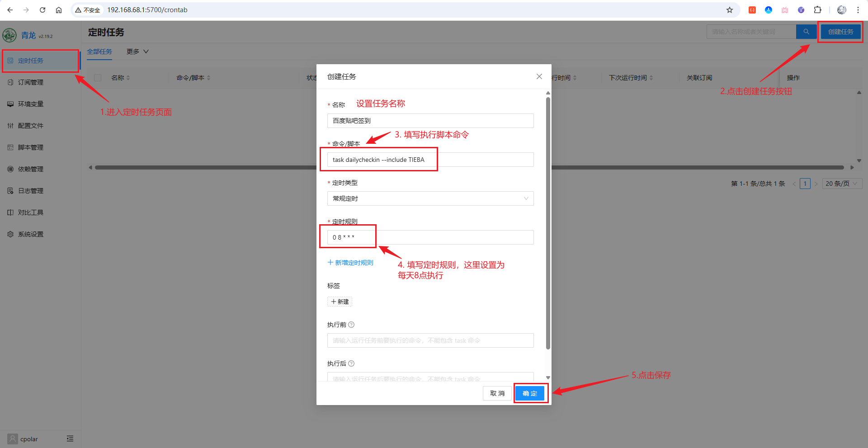Reload the page in browser

tap(42, 10)
